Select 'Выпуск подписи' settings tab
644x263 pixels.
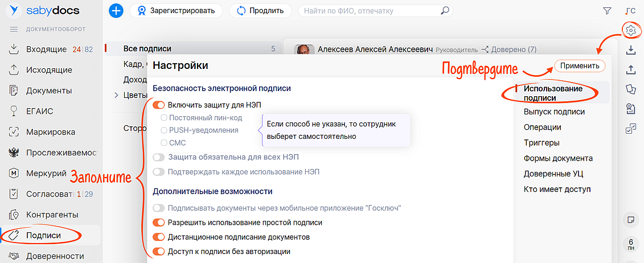click(554, 112)
